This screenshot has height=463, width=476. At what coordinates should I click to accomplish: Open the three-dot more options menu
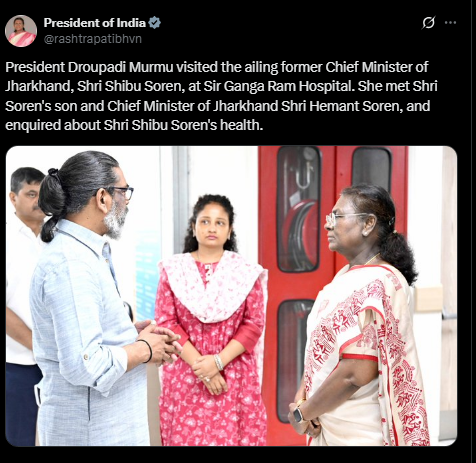tap(450, 23)
